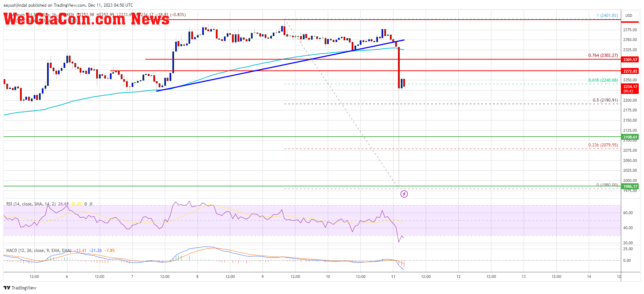Screen dimensions: 644x294
Task: Click date label 13 on time axis
Action: [524, 276]
